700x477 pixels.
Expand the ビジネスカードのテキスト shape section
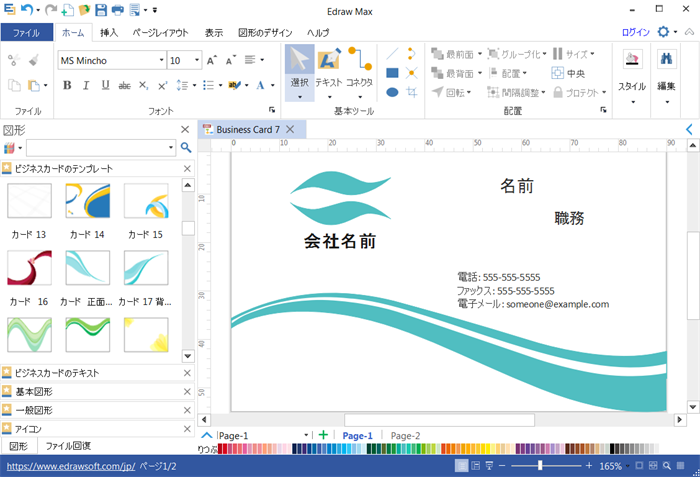[x=90, y=372]
